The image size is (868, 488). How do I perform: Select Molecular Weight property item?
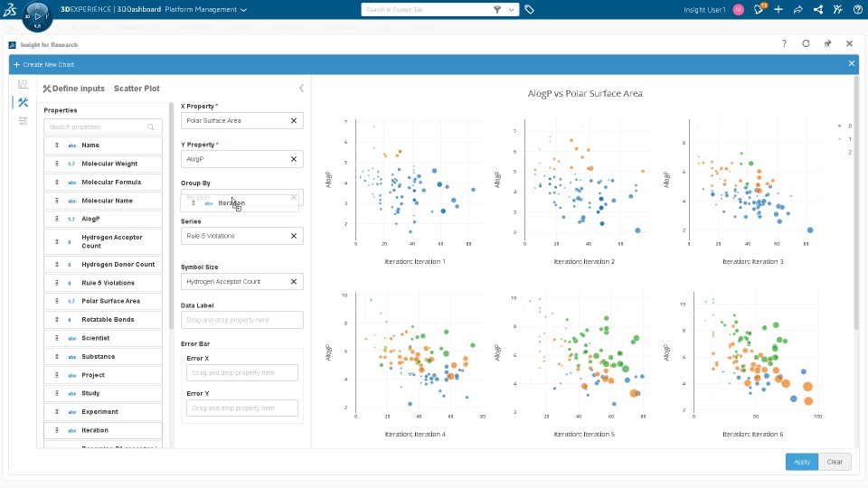103,164
